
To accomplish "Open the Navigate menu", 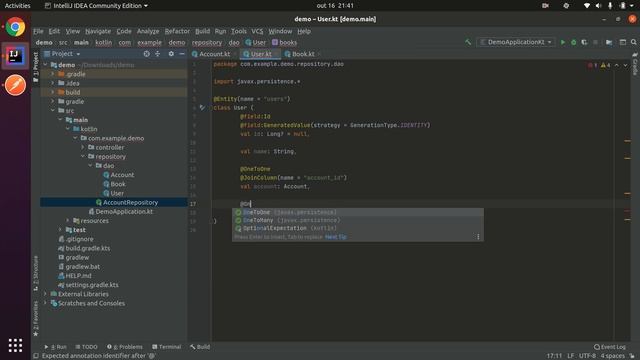I will 98,31.
